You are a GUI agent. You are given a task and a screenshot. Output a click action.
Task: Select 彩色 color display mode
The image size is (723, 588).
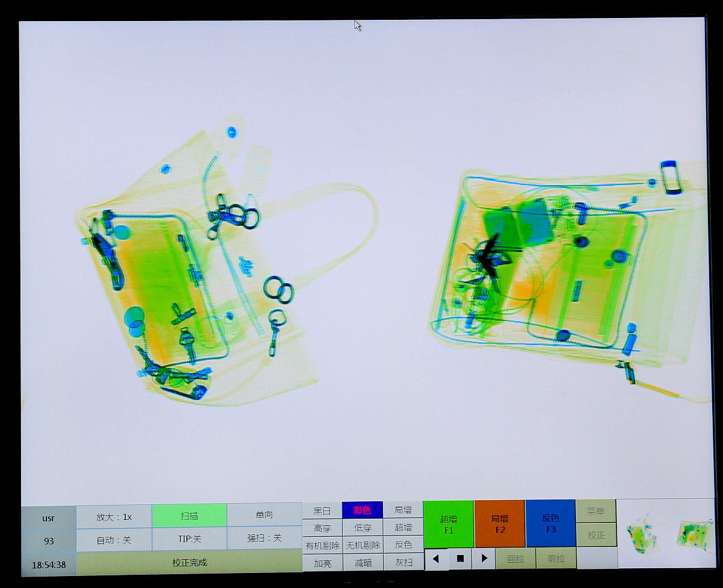[x=362, y=510]
